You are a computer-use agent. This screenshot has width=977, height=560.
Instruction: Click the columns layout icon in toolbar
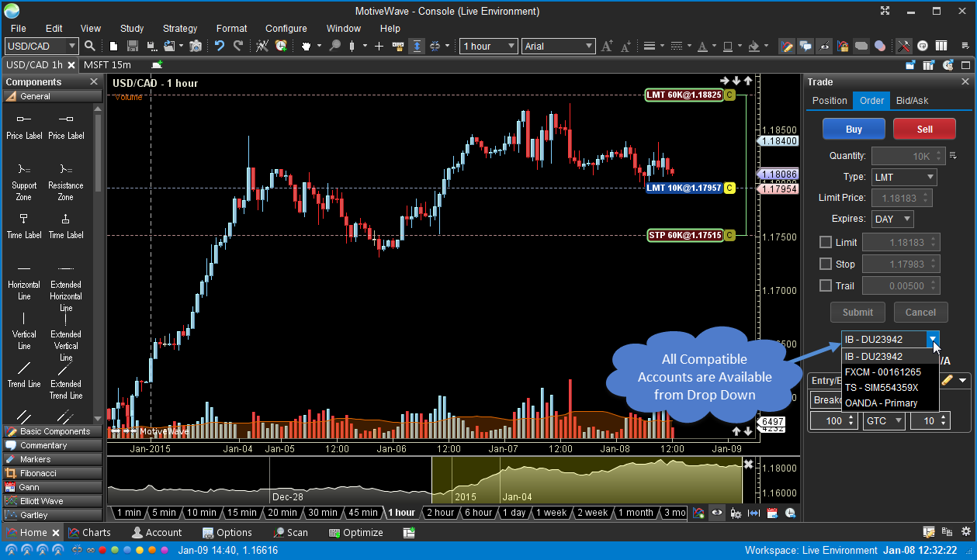941,47
